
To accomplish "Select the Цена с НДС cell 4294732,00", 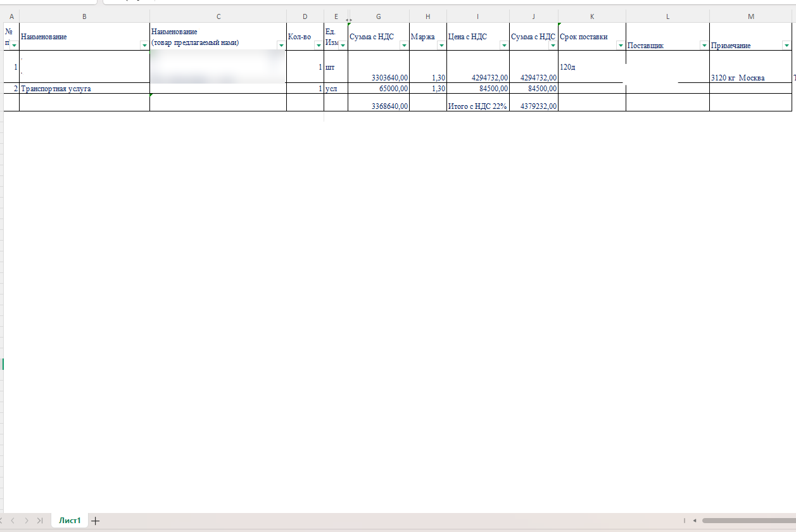I will pyautogui.click(x=478, y=66).
